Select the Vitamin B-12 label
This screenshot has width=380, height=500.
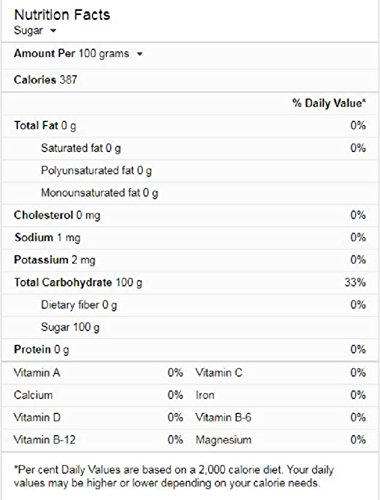(x=44, y=440)
